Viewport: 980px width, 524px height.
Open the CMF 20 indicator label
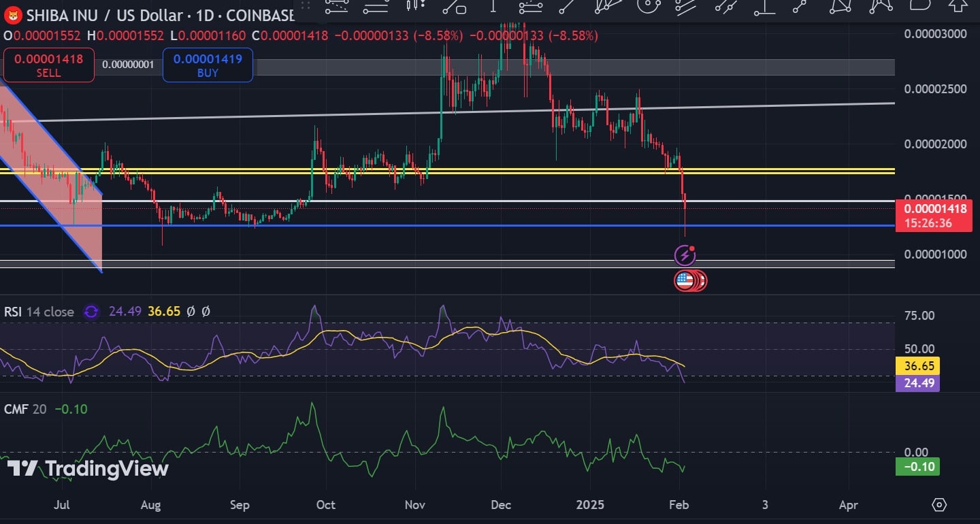click(26, 409)
